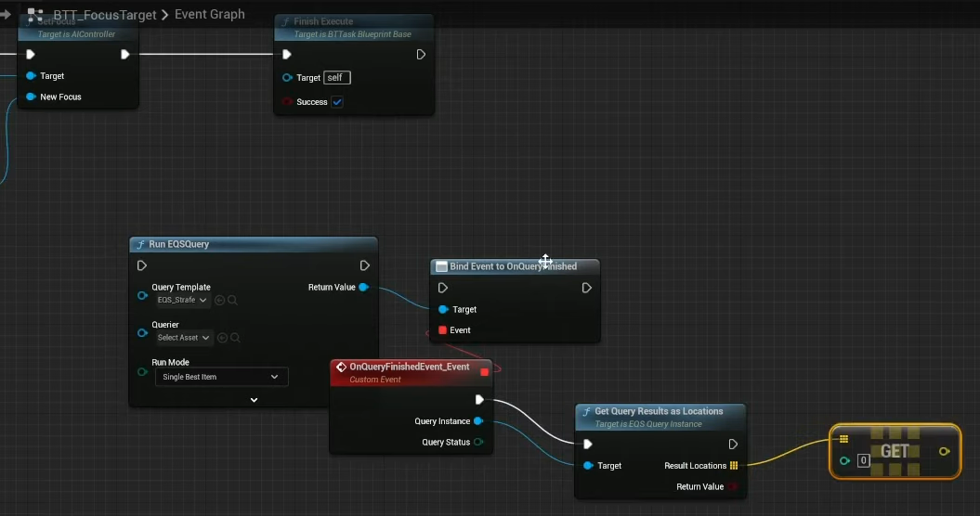Click the Query Instance output pin
Image resolution: width=980 pixels, height=516 pixels.
[x=478, y=421]
